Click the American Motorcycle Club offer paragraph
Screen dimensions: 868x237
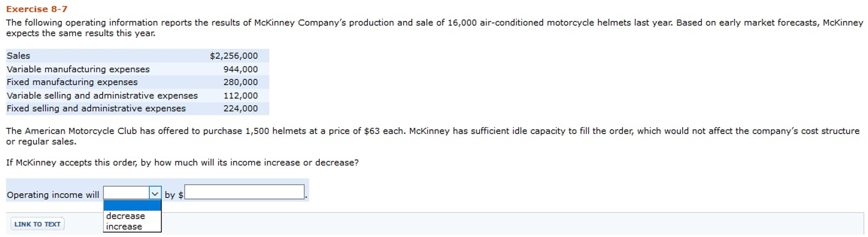[x=433, y=136]
